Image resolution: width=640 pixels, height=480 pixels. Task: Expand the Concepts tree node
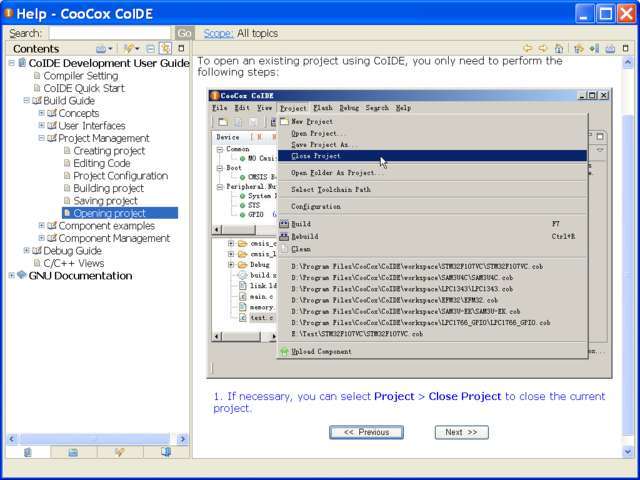(x=42, y=113)
